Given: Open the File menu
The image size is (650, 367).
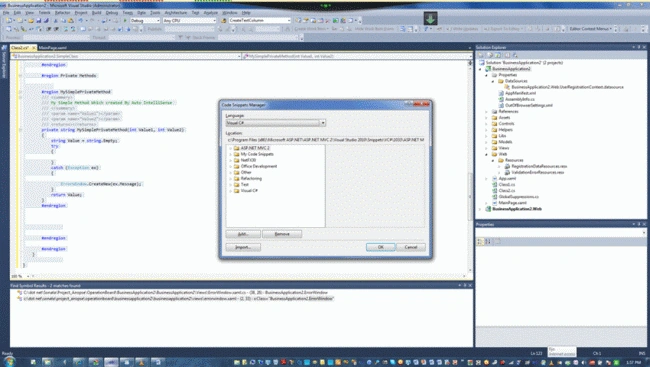Looking at the screenshot, I should tap(6, 13).
